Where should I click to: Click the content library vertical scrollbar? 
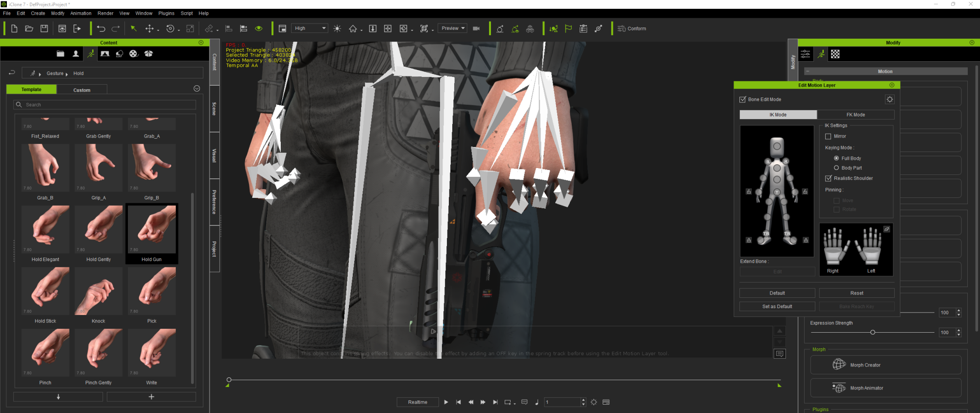192,288
